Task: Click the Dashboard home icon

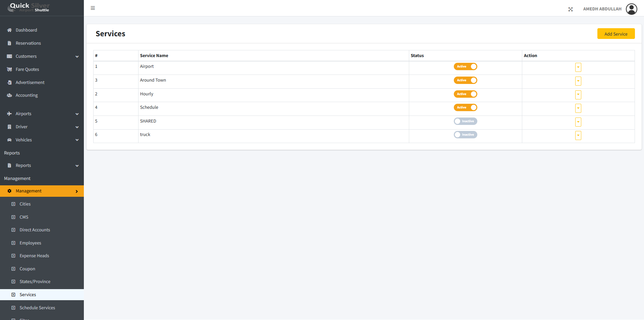Action: [x=9, y=30]
